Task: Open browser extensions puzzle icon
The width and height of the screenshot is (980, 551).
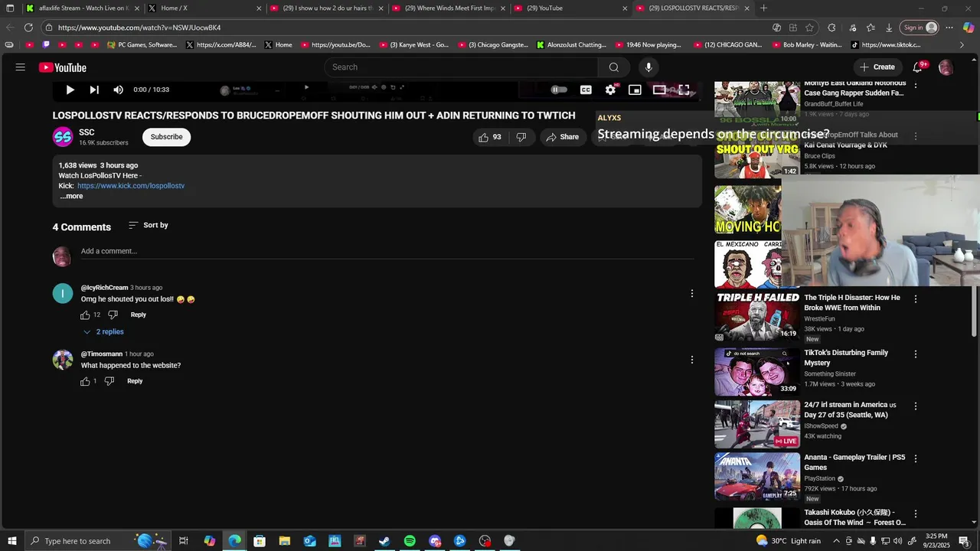Action: [x=831, y=28]
